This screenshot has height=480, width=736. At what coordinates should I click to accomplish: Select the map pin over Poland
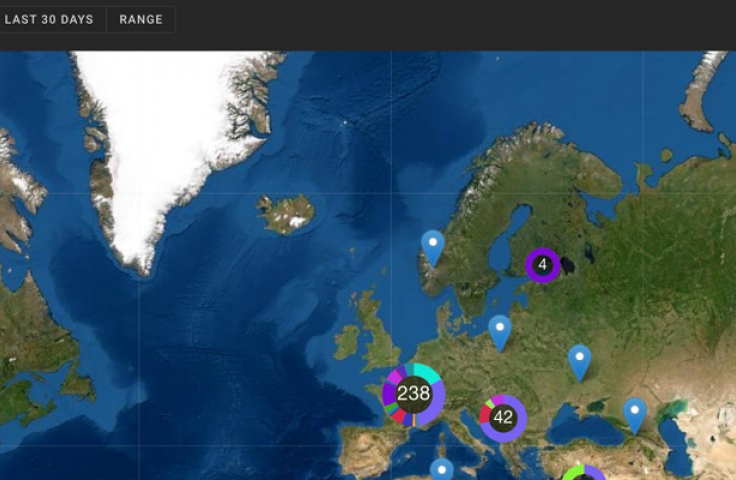pyautogui.click(x=500, y=333)
